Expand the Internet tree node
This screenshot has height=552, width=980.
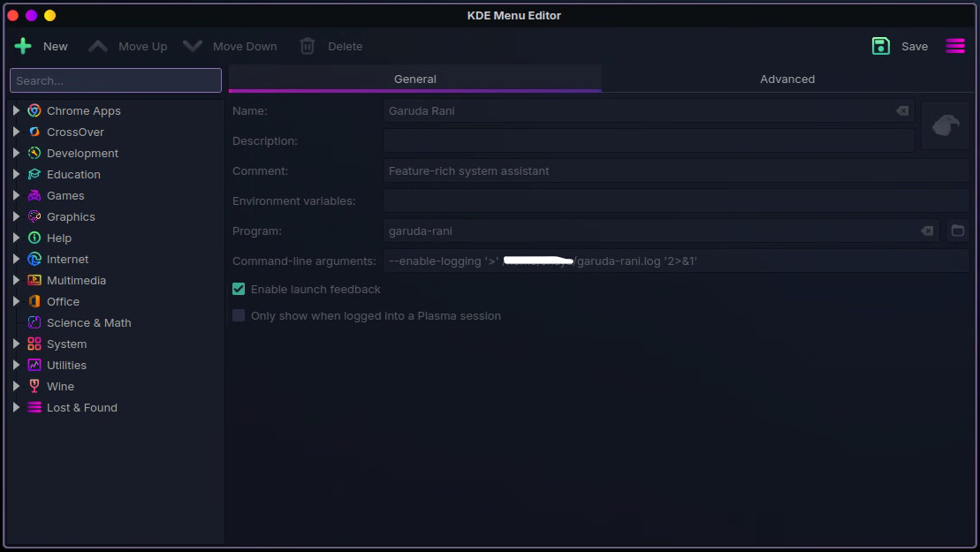tap(16, 260)
